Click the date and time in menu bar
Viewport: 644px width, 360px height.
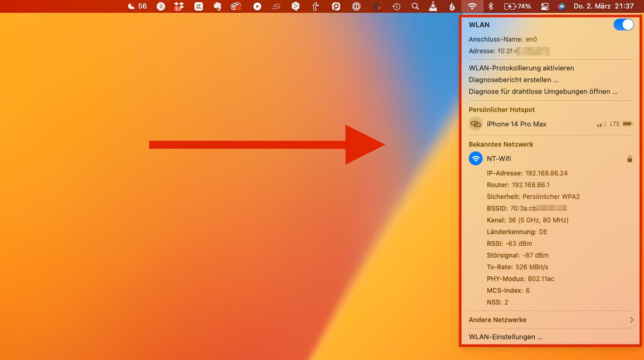[604, 6]
